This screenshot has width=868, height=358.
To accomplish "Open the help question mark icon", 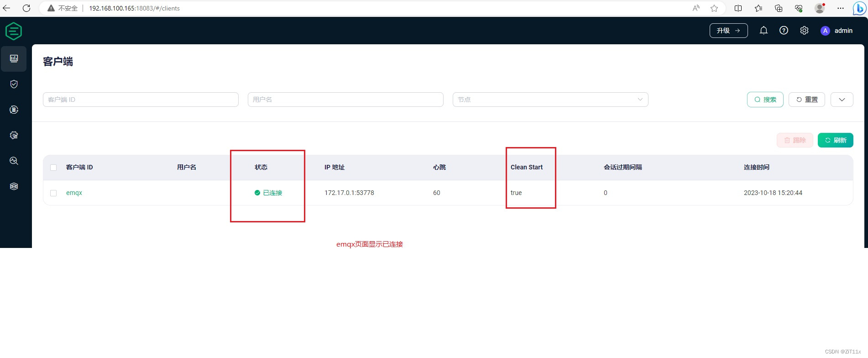I will point(784,31).
